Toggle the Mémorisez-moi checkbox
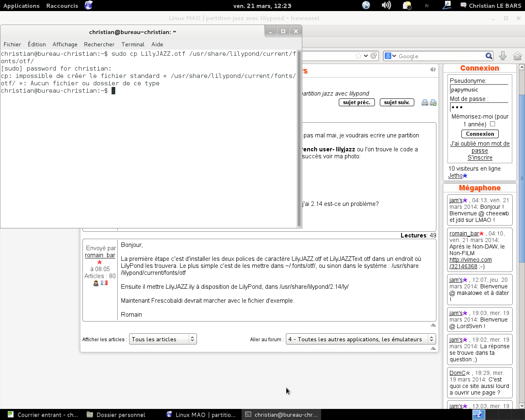525x420 pixels. coord(493,124)
